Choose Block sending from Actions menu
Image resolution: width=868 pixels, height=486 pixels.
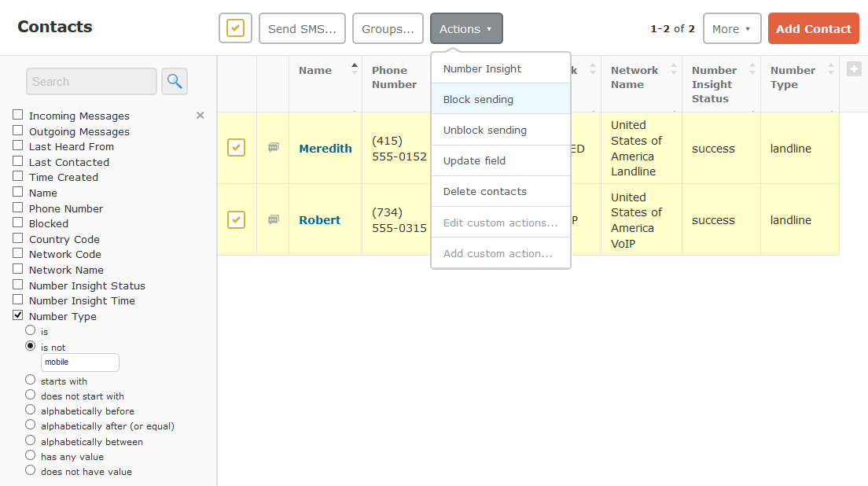(478, 100)
